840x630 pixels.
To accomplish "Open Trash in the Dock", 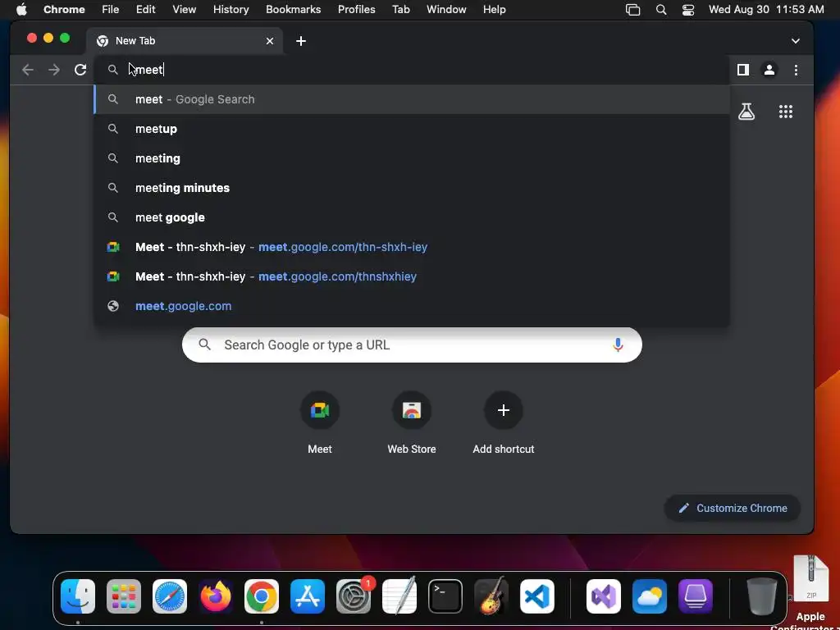I will tap(761, 596).
